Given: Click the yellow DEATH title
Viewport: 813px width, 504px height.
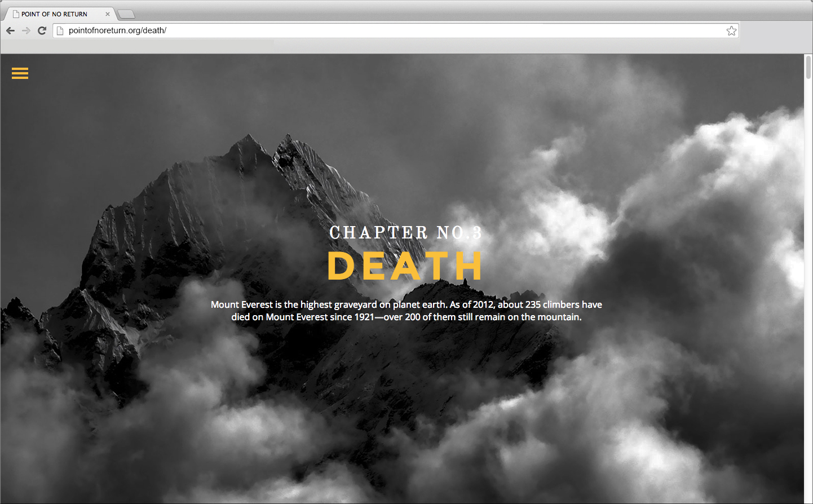Looking at the screenshot, I should click(x=405, y=266).
